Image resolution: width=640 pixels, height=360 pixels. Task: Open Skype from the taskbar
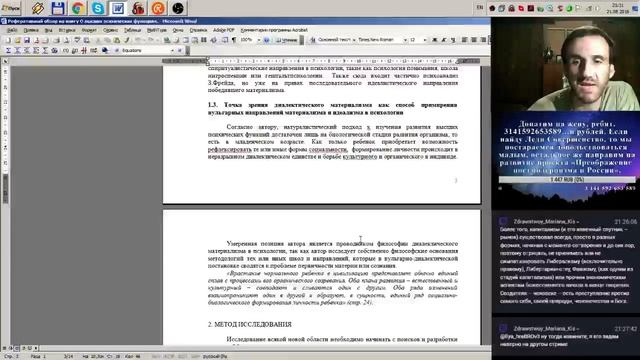point(98,8)
